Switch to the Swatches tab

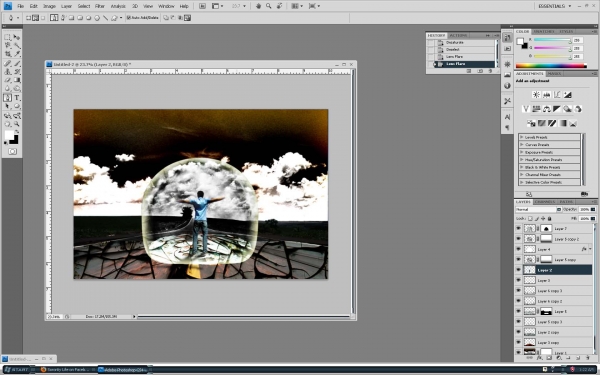click(x=544, y=31)
